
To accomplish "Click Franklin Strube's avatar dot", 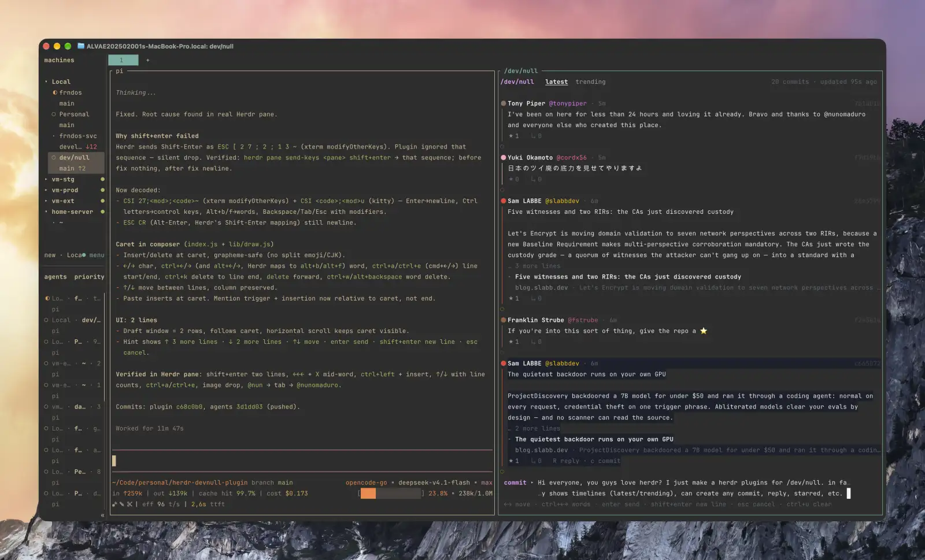I will point(504,320).
